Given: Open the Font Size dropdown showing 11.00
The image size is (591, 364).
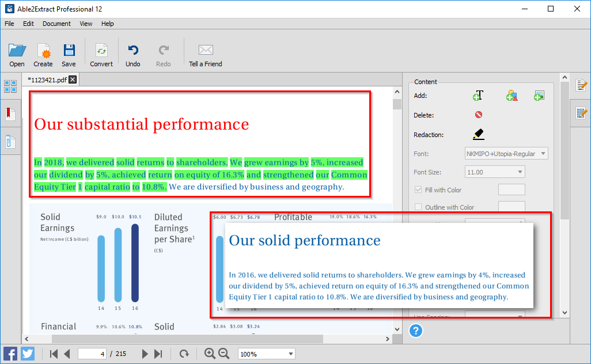Looking at the screenshot, I should pyautogui.click(x=495, y=172).
